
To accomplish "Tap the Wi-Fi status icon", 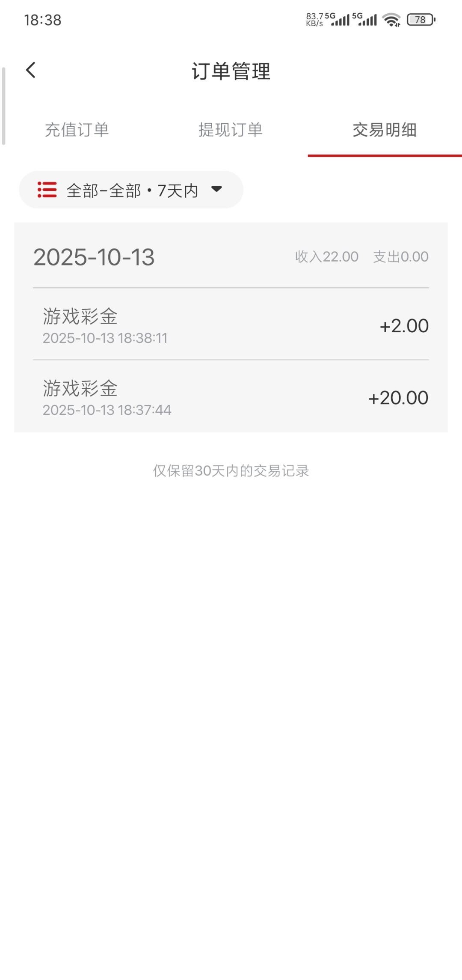I will pos(391,20).
